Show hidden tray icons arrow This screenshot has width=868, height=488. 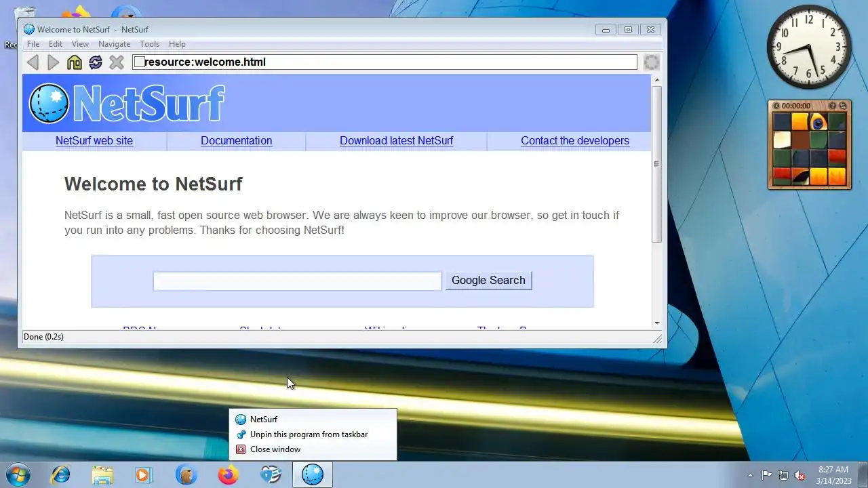click(750, 475)
